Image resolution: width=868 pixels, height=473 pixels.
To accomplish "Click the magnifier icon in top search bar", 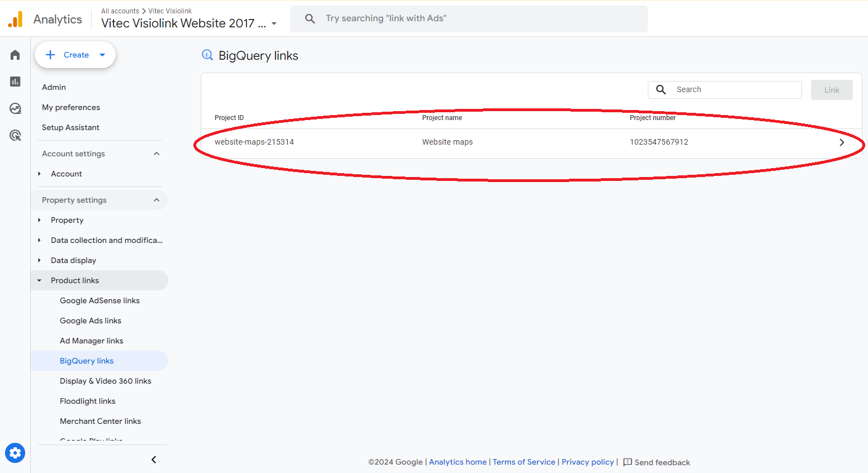I will click(x=310, y=18).
